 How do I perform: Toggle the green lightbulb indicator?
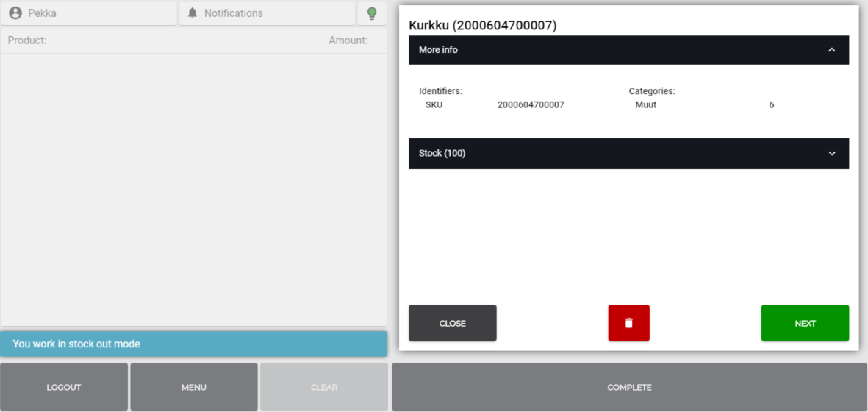[x=372, y=13]
